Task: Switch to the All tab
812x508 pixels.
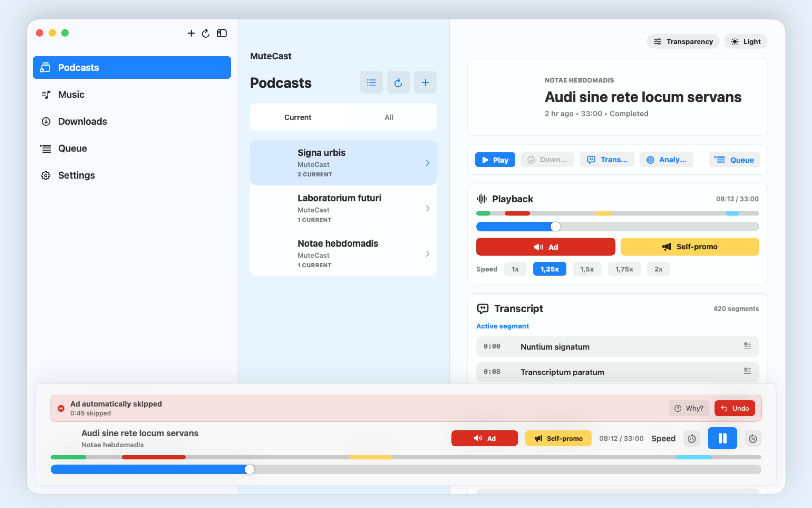Action: pyautogui.click(x=389, y=117)
